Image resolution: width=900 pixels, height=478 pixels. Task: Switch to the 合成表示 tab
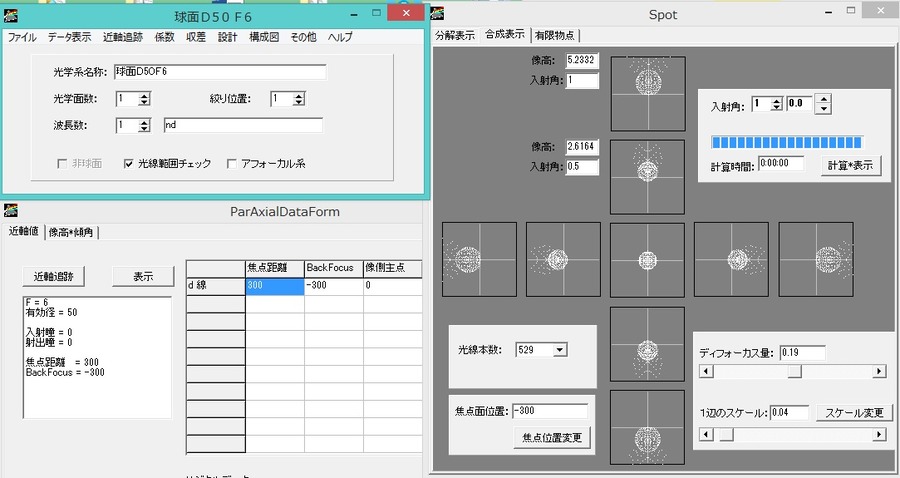[x=505, y=34]
